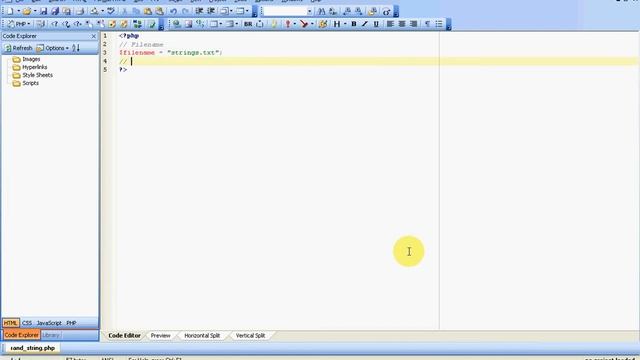The height and width of the screenshot is (360, 640).
Task: Click the Find Next icon
Action: [358, 11]
